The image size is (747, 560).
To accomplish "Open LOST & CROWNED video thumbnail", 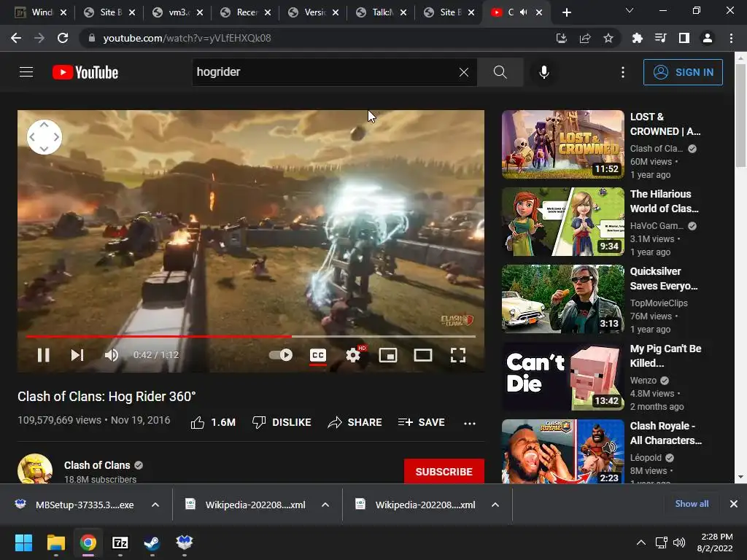I will pos(562,144).
